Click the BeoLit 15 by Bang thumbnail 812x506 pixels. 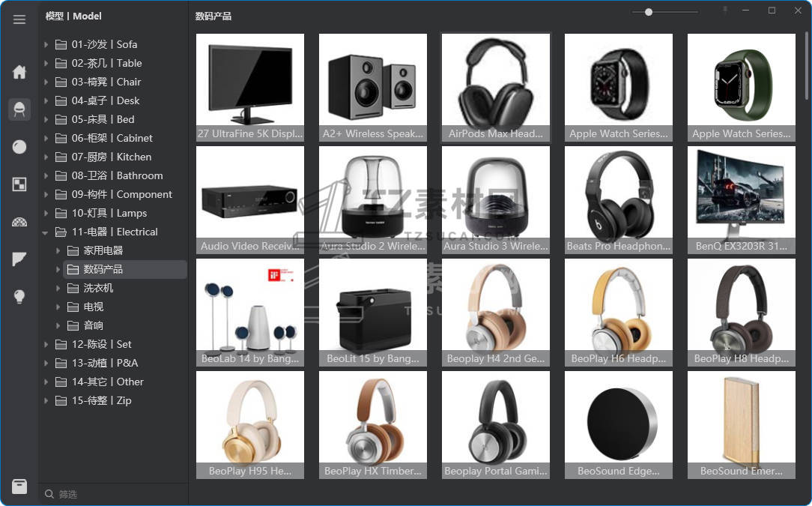click(x=373, y=313)
